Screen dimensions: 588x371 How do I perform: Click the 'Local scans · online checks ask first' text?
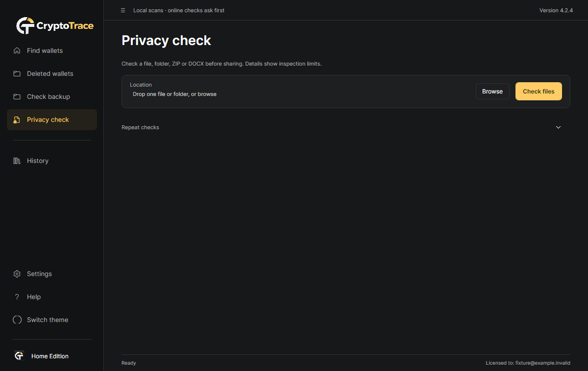179,10
